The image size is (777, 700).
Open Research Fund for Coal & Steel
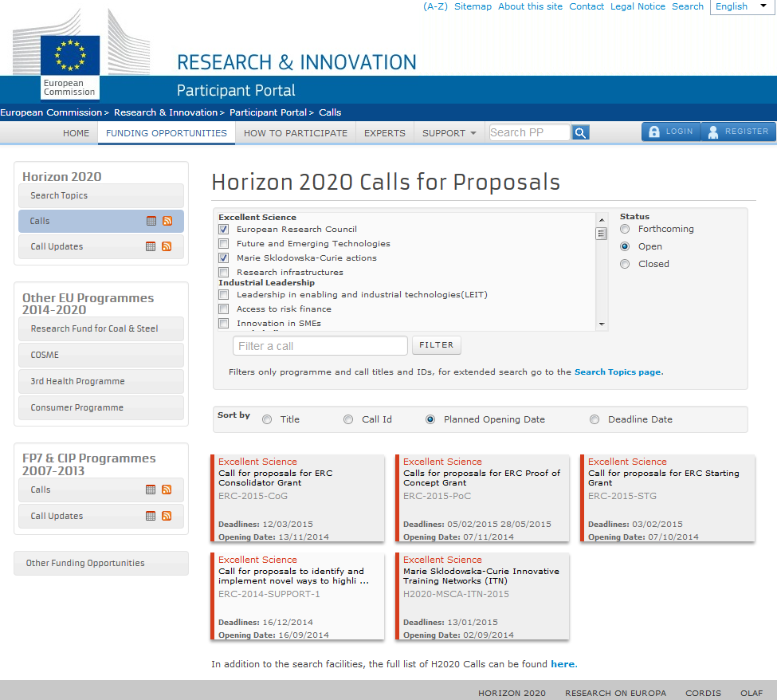coord(101,328)
